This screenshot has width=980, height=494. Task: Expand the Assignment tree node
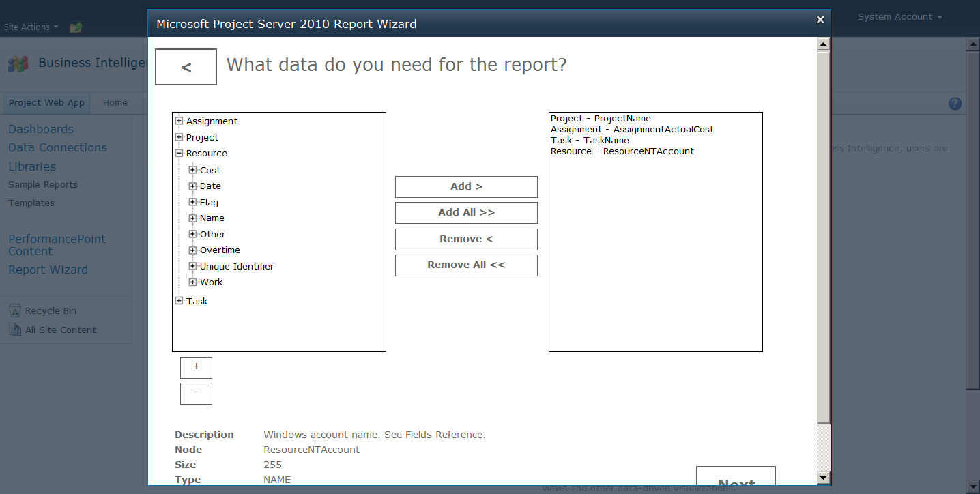(x=179, y=121)
